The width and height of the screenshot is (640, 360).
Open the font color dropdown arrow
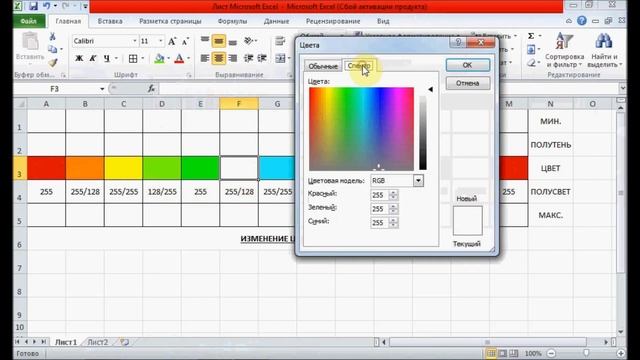pos(188,58)
